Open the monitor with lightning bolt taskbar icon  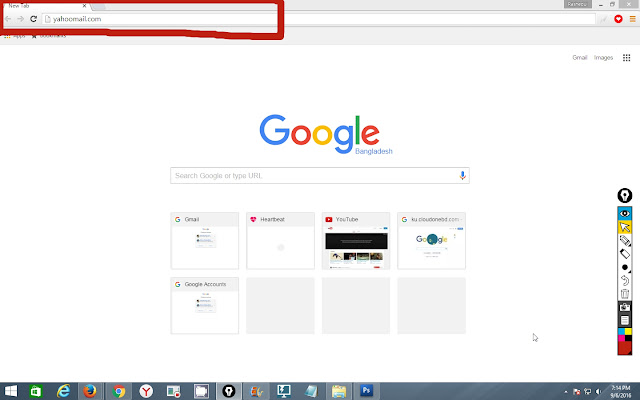pyautogui.click(x=284, y=391)
